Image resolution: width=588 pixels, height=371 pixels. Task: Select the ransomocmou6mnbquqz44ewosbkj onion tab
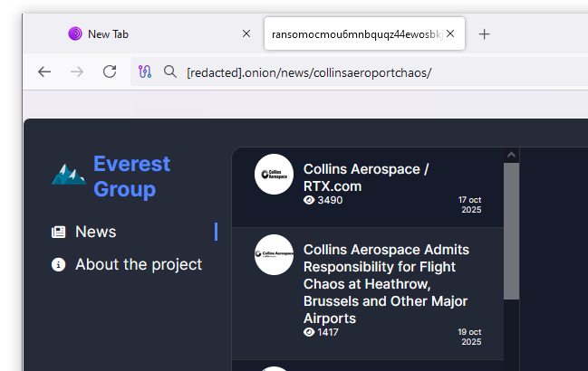click(x=353, y=33)
